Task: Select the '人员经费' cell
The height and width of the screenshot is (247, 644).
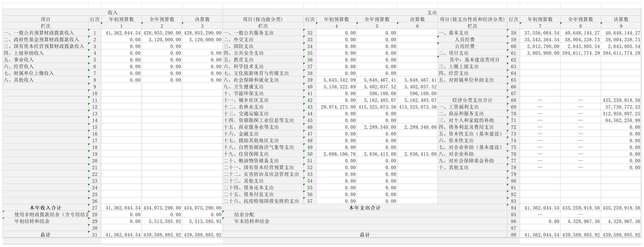Action: coord(472,39)
